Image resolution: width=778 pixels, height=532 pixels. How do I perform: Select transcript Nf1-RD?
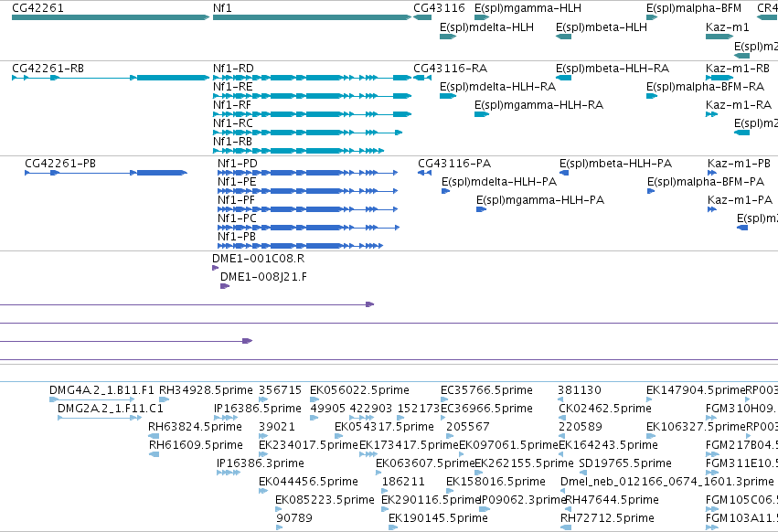coord(312,78)
